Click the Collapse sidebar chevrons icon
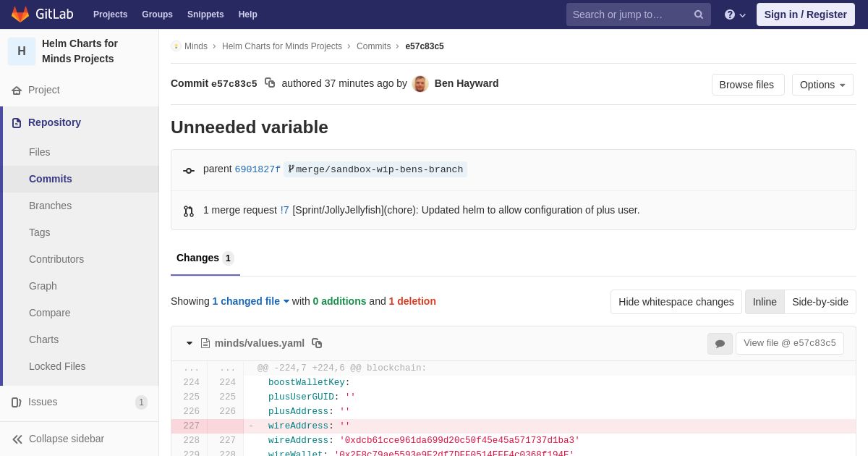 [17, 439]
